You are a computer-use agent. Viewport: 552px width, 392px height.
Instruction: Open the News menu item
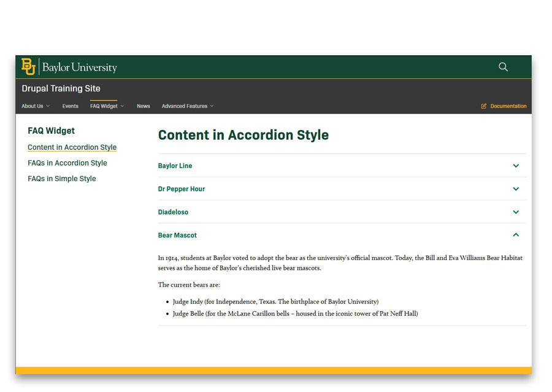144,106
